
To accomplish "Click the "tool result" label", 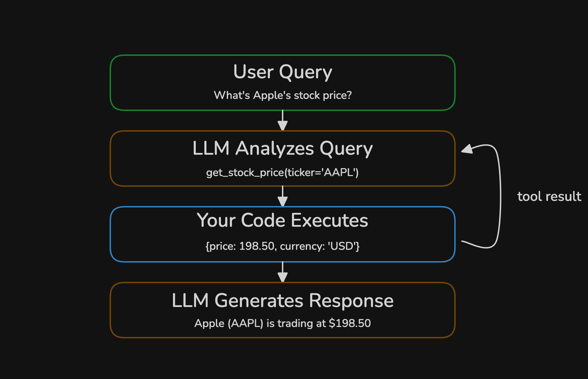I will click(549, 196).
